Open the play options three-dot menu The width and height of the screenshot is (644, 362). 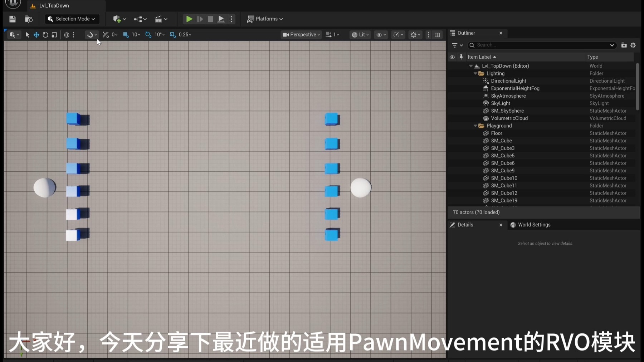231,19
